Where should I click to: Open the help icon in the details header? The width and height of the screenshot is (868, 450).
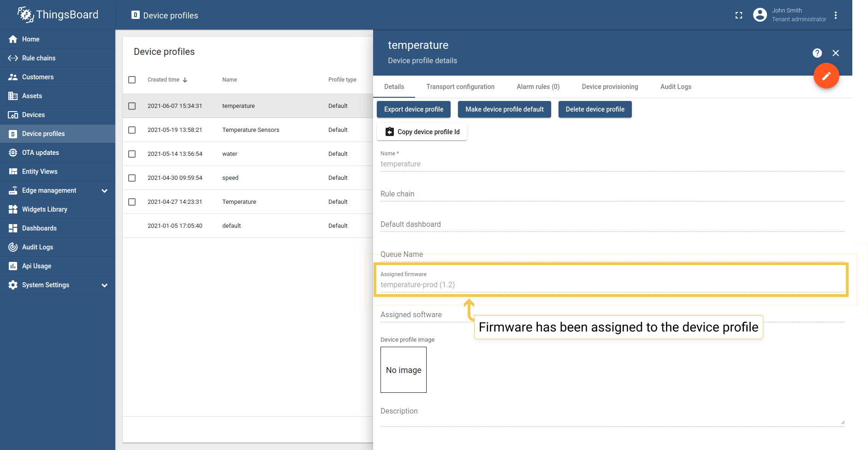[x=817, y=53]
